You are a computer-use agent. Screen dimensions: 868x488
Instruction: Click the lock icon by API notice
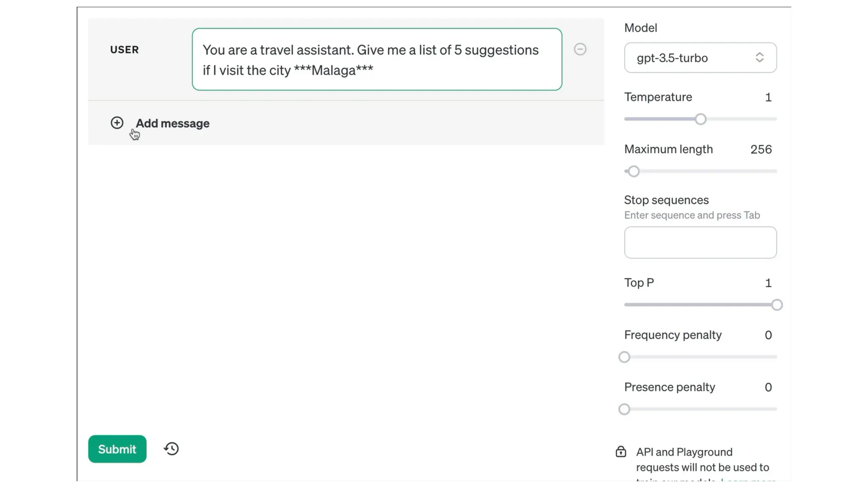[x=621, y=452]
